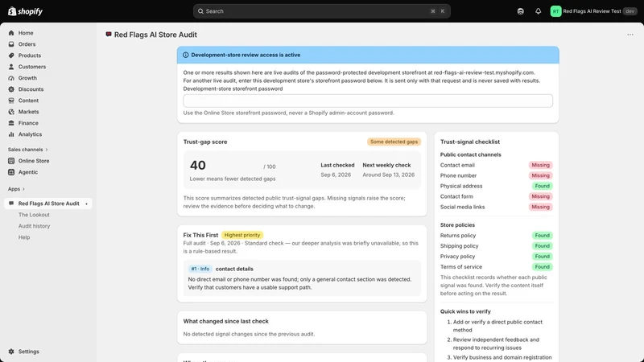Screen dimensions: 644x362
Task: Click the Last checked date Sep 6, 2026
Action: pos(336,175)
